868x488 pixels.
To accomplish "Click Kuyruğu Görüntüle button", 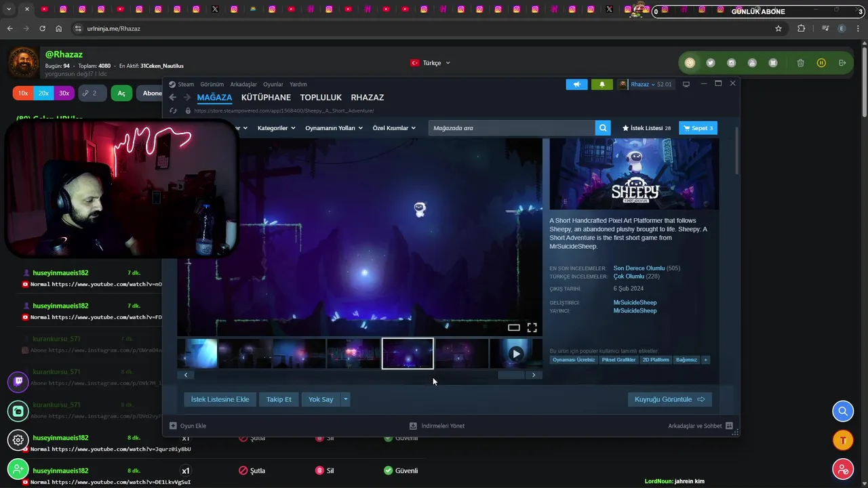I will 669,399.
